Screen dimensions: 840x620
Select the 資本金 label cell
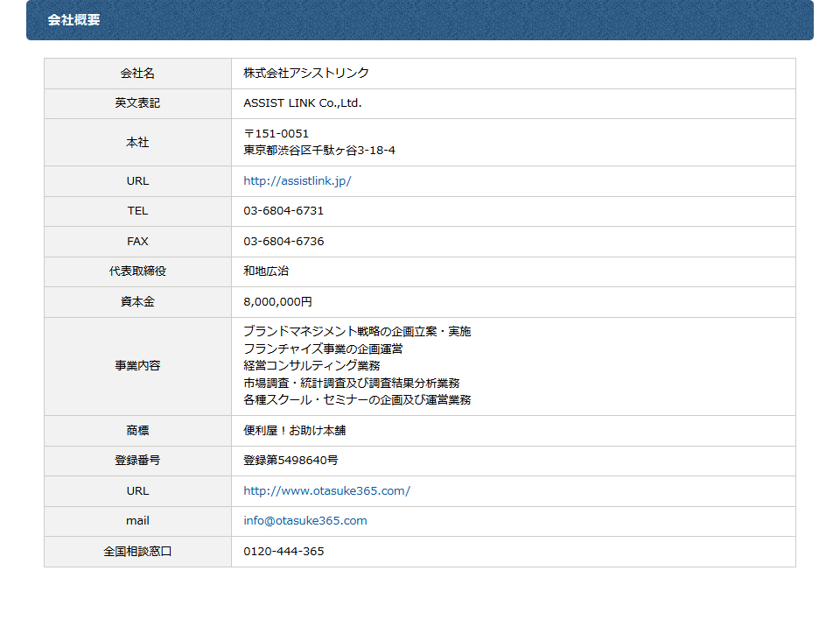(137, 302)
